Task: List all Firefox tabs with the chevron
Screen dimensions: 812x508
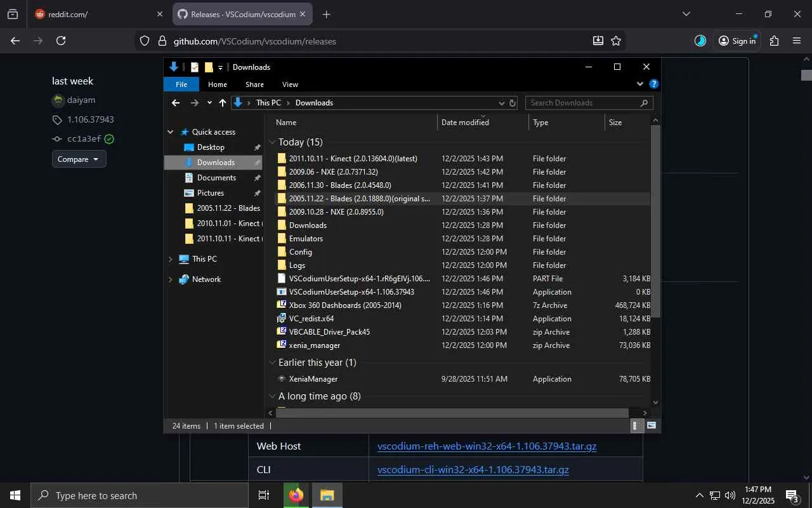Action: point(686,14)
